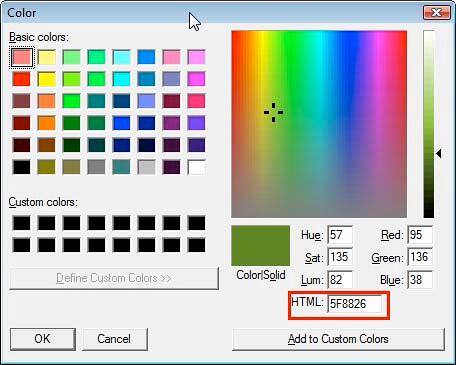Screen dimensions: 456x365
Task: Pick the pale yellow basic color swatch
Action: tap(47, 57)
